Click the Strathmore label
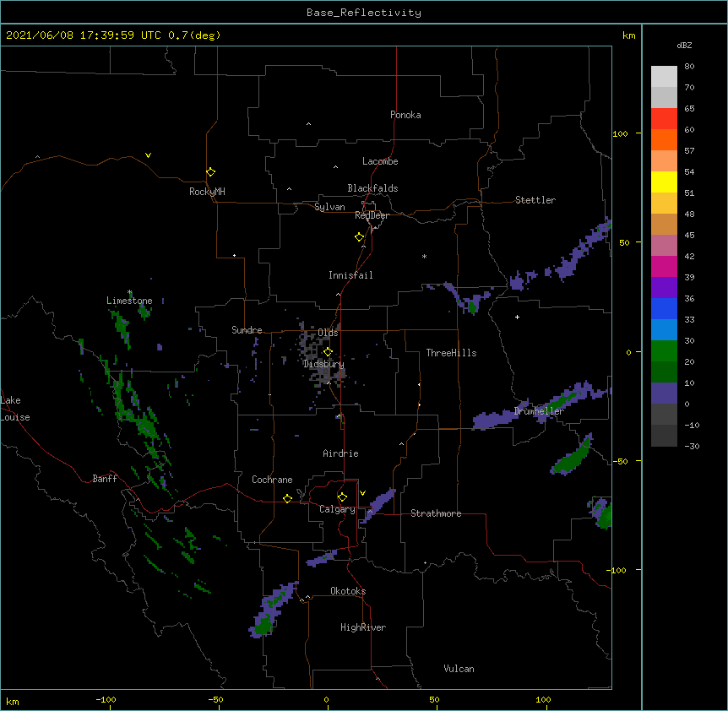This screenshot has height=711, width=728. coord(436,513)
